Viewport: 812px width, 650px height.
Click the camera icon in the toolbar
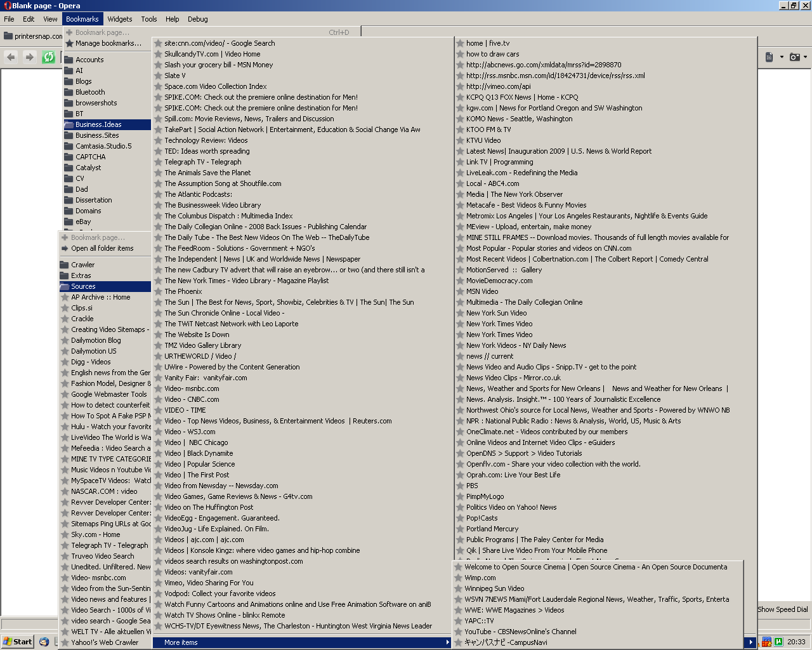pos(794,57)
